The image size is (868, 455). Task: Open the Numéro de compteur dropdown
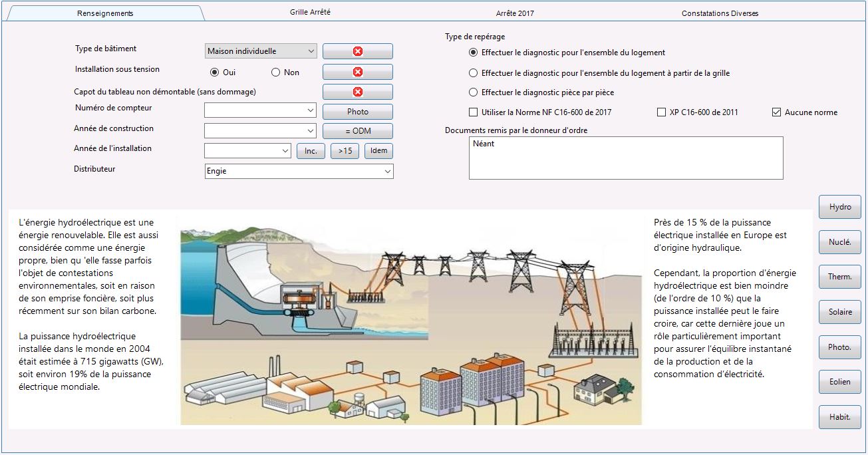pos(261,110)
